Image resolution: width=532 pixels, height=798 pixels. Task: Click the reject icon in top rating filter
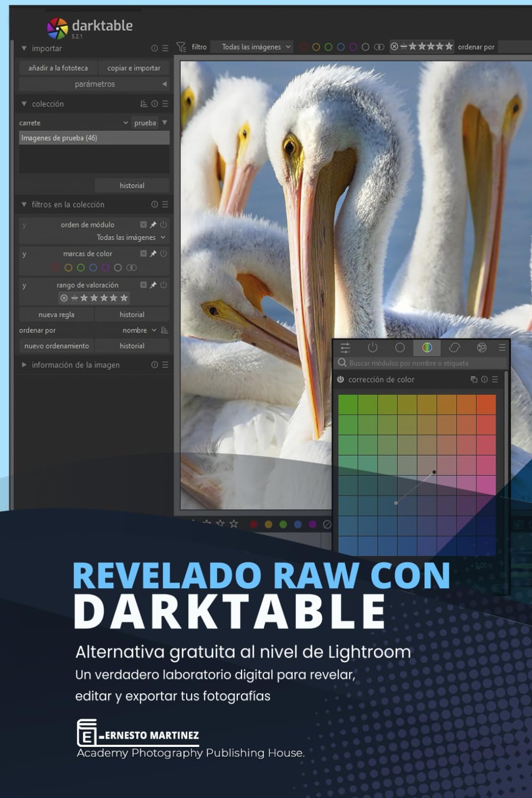(394, 46)
